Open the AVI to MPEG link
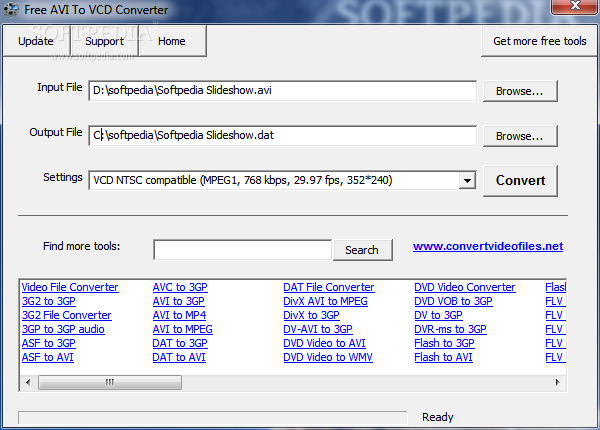The image size is (600, 430). [x=183, y=329]
